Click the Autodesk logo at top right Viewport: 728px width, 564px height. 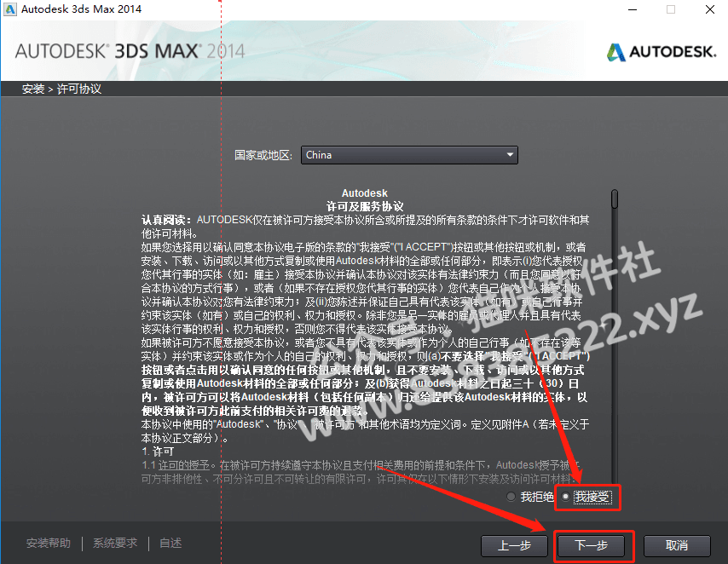(x=662, y=52)
